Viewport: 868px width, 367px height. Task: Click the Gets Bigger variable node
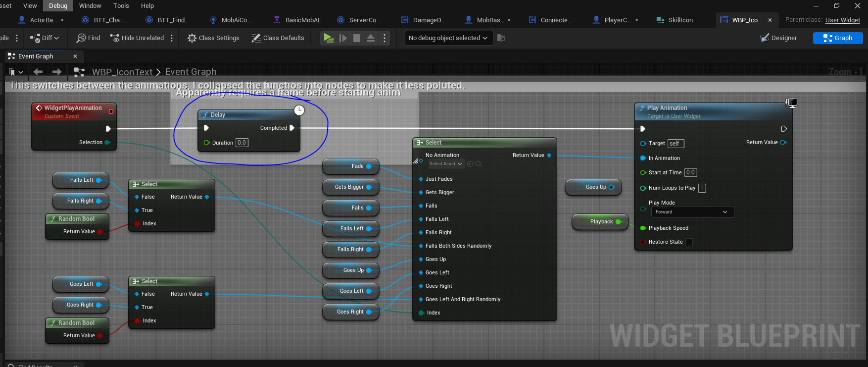coord(351,187)
